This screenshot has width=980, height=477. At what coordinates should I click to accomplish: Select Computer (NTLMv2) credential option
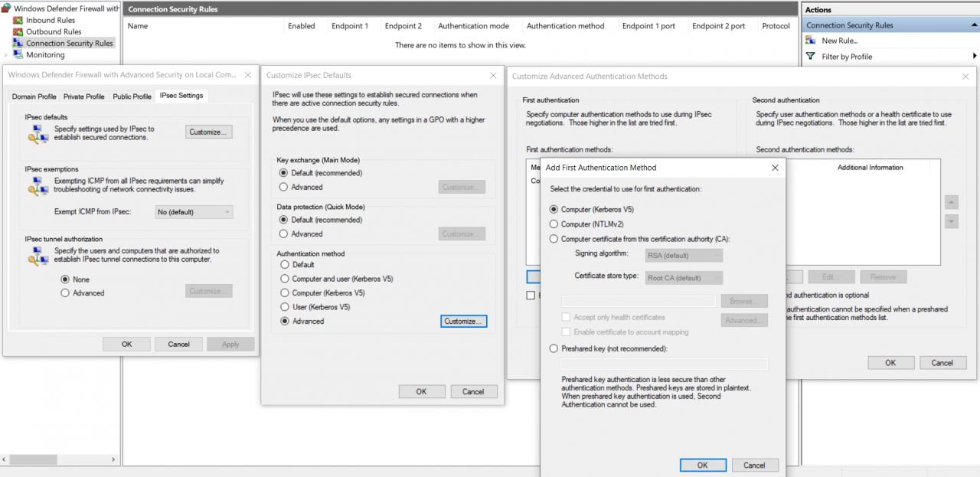pyautogui.click(x=554, y=224)
